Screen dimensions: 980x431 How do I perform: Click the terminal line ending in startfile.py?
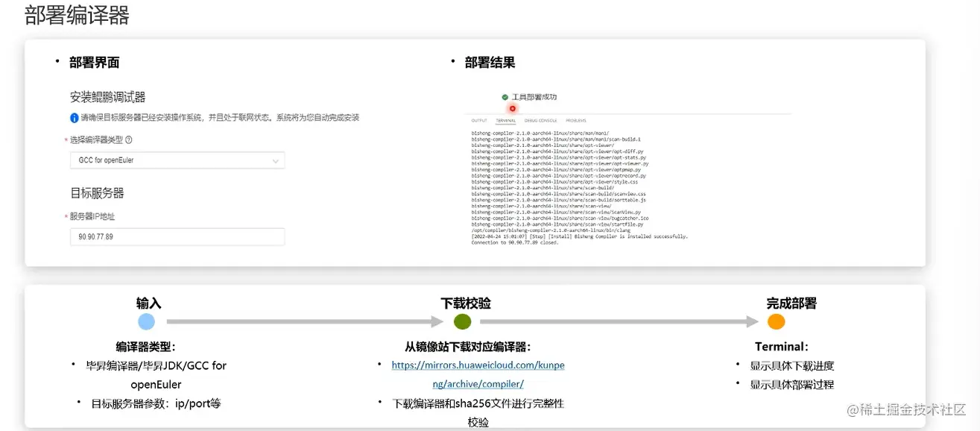point(557,224)
